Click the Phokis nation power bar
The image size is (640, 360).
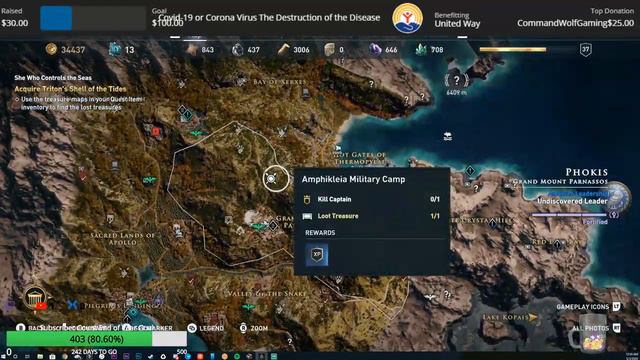pos(569,215)
